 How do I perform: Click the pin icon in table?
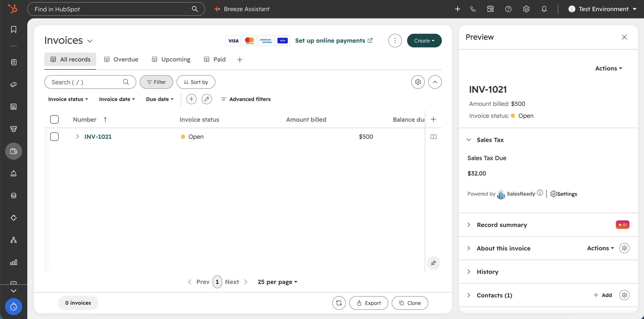pyautogui.click(x=434, y=263)
